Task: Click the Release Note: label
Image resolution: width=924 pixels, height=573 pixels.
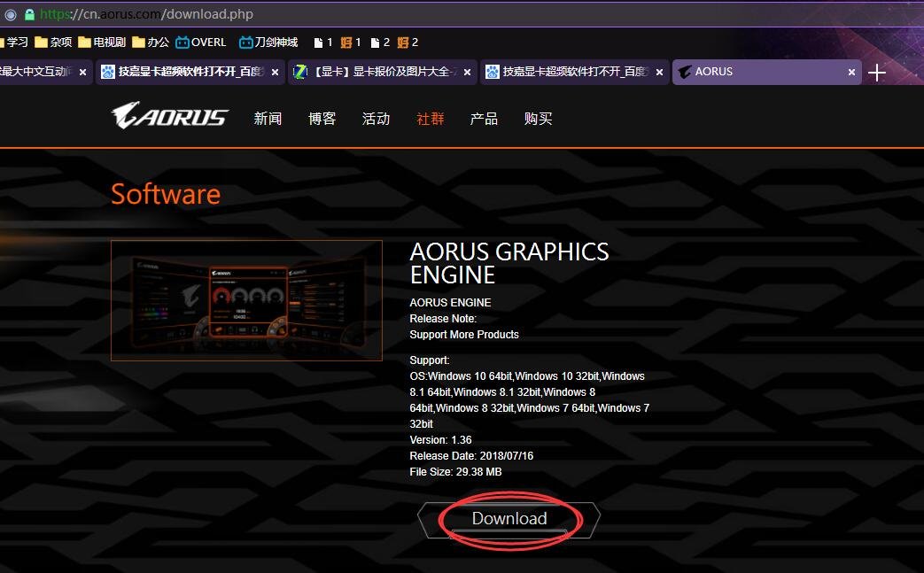Action: [x=443, y=319]
